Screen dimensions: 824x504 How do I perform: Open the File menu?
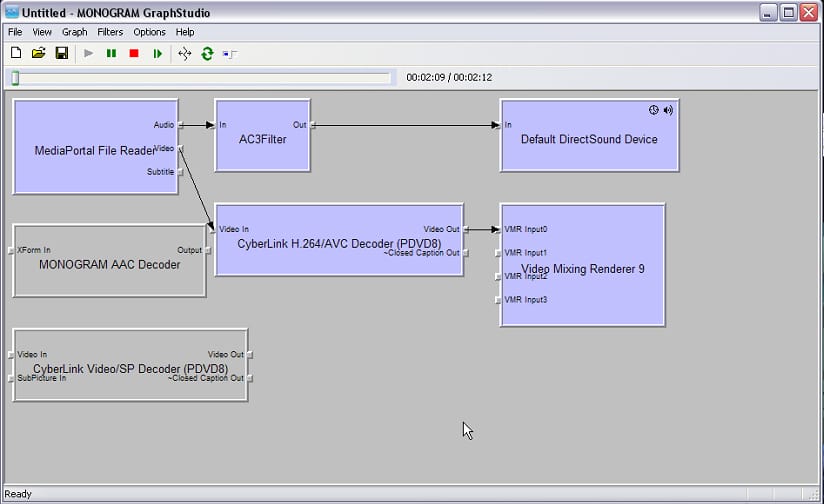click(x=15, y=32)
